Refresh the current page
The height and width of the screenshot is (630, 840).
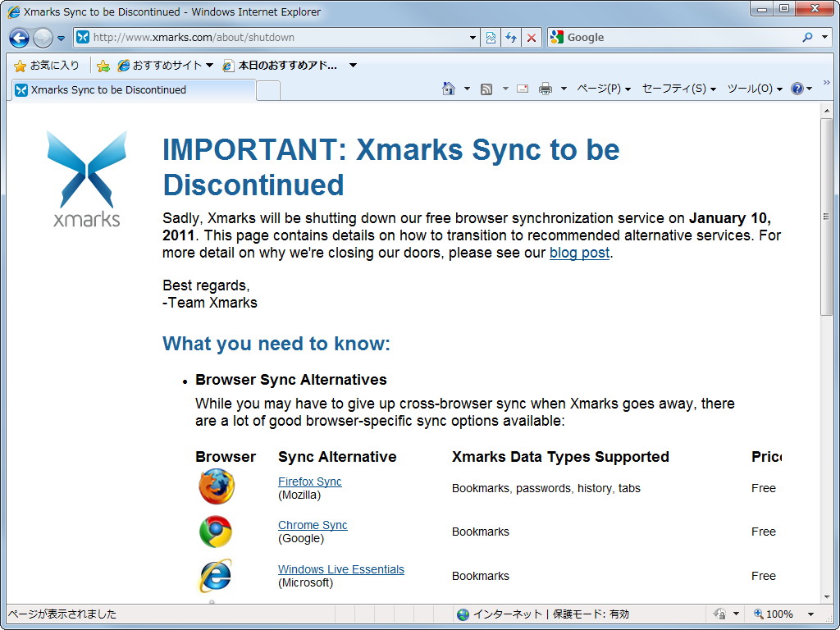point(509,37)
